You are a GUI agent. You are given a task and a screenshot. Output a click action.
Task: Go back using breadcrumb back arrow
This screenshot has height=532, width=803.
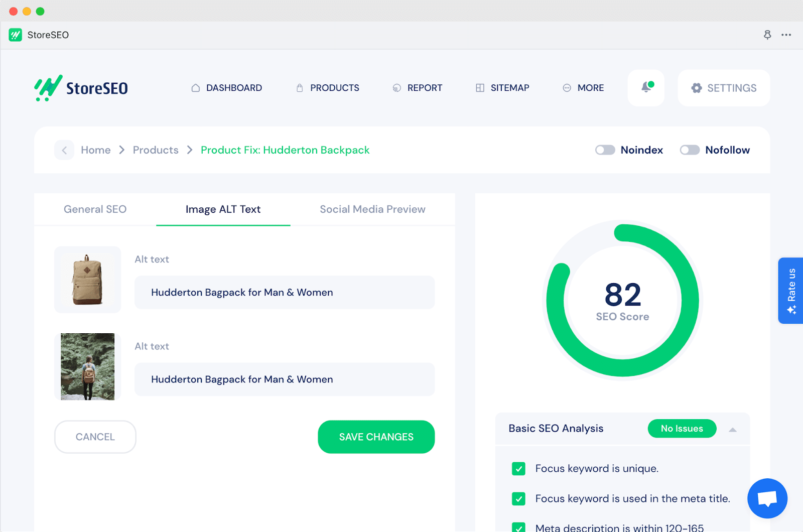pos(64,150)
